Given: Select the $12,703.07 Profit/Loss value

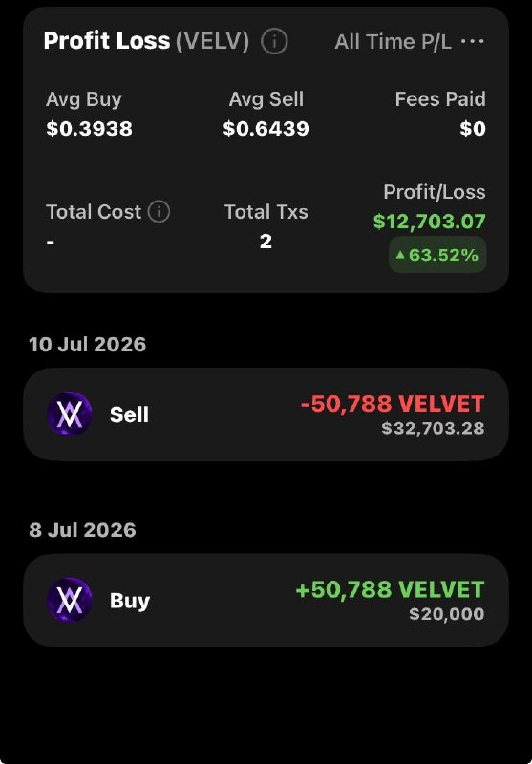Looking at the screenshot, I should 429,222.
